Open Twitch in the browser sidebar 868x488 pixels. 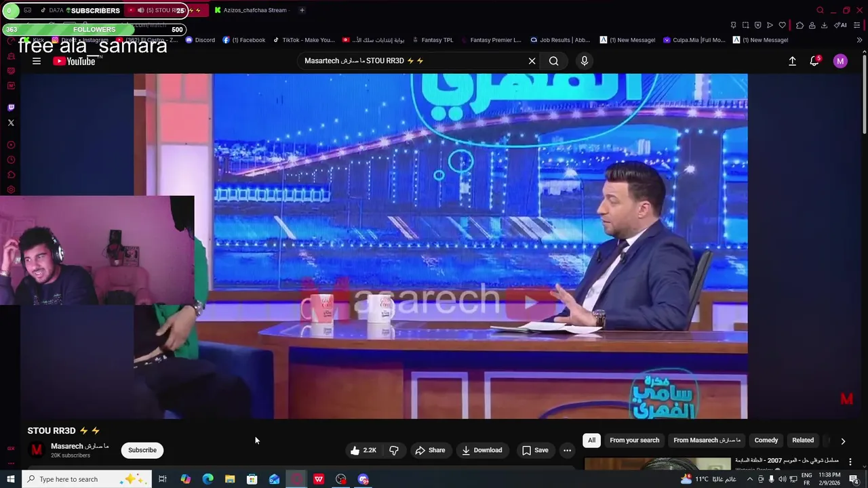pyautogui.click(x=11, y=107)
